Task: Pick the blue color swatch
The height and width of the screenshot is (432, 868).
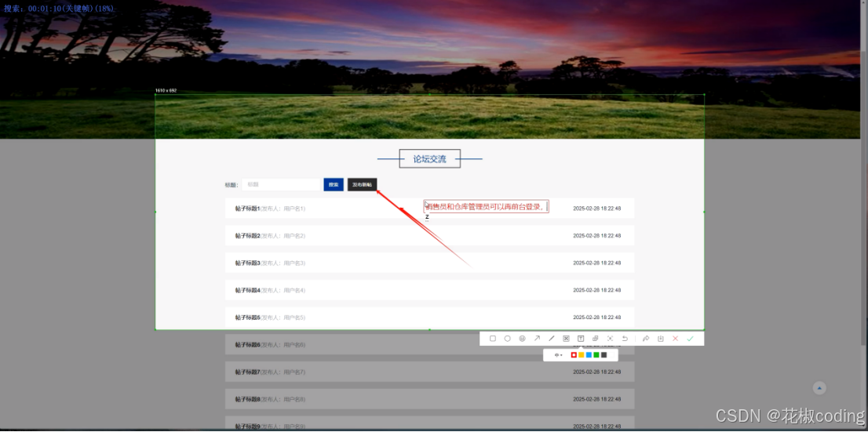Action: pyautogui.click(x=589, y=355)
